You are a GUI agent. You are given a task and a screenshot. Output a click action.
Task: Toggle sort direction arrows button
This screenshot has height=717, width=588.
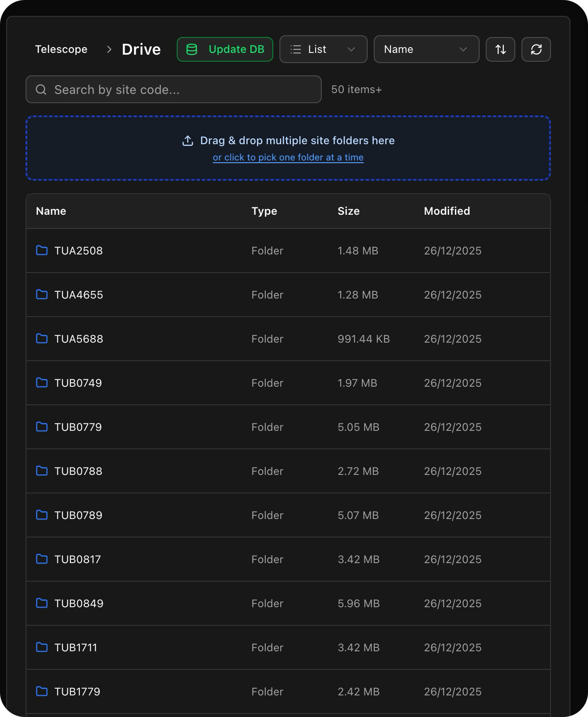point(500,49)
